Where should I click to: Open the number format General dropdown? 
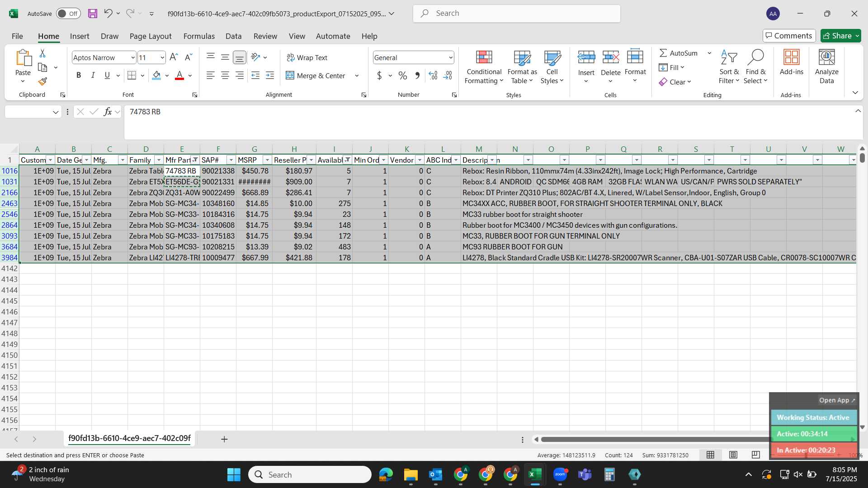(x=451, y=57)
